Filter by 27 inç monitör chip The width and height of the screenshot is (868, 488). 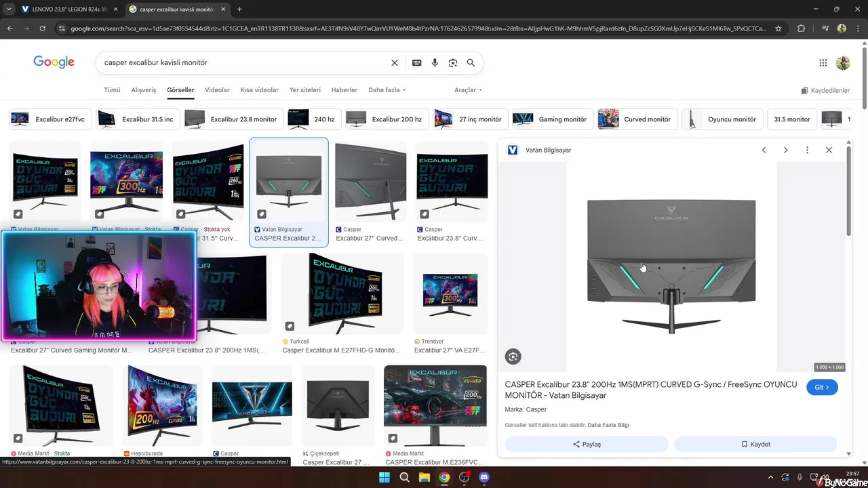tap(470, 119)
